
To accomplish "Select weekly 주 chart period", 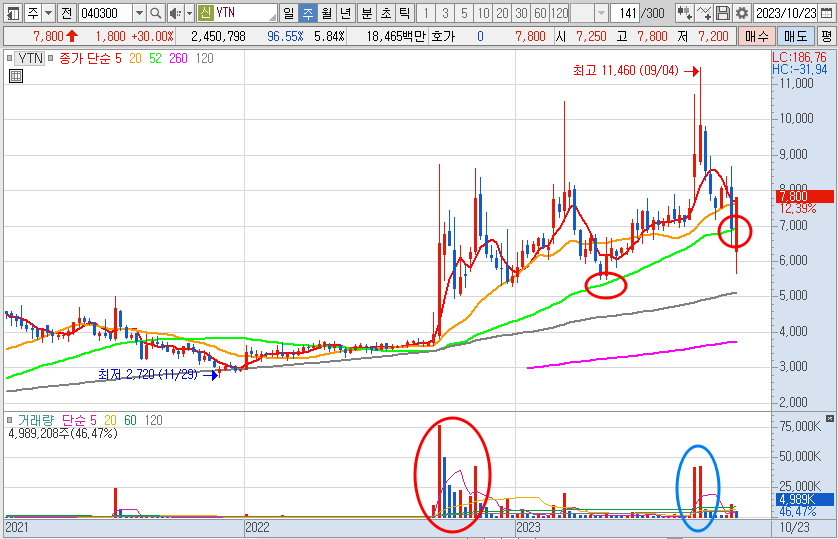I will pyautogui.click(x=308, y=12).
